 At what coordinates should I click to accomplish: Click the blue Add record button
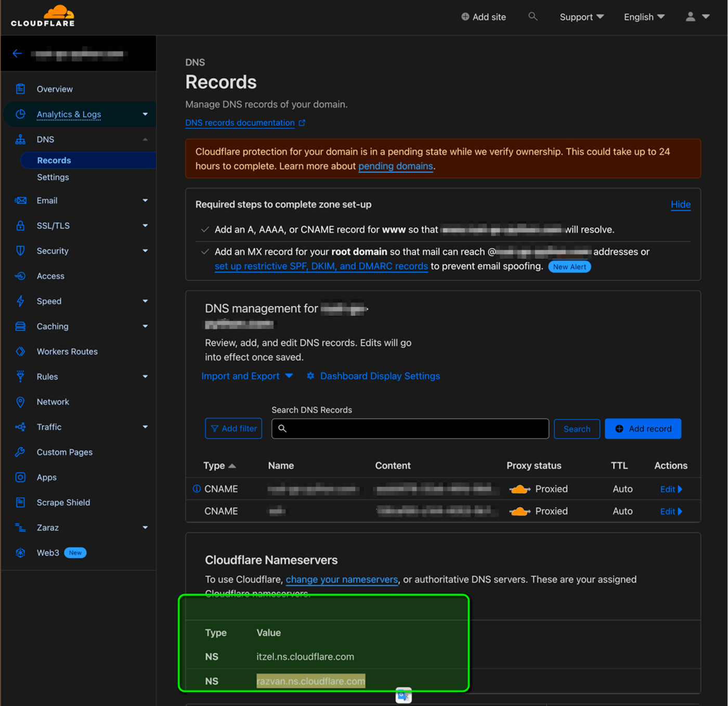tap(643, 429)
